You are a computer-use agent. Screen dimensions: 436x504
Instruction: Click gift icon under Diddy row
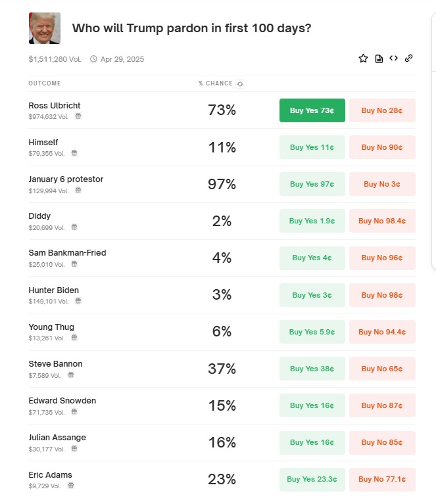[74, 227]
